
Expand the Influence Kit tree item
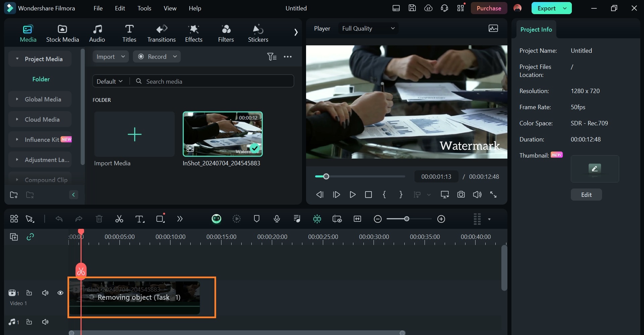pyautogui.click(x=40, y=139)
